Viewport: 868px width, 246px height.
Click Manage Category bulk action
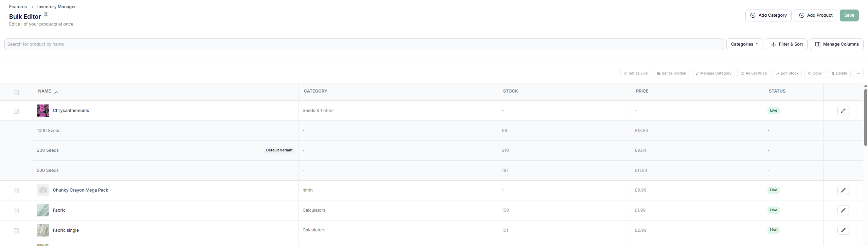[713, 73]
